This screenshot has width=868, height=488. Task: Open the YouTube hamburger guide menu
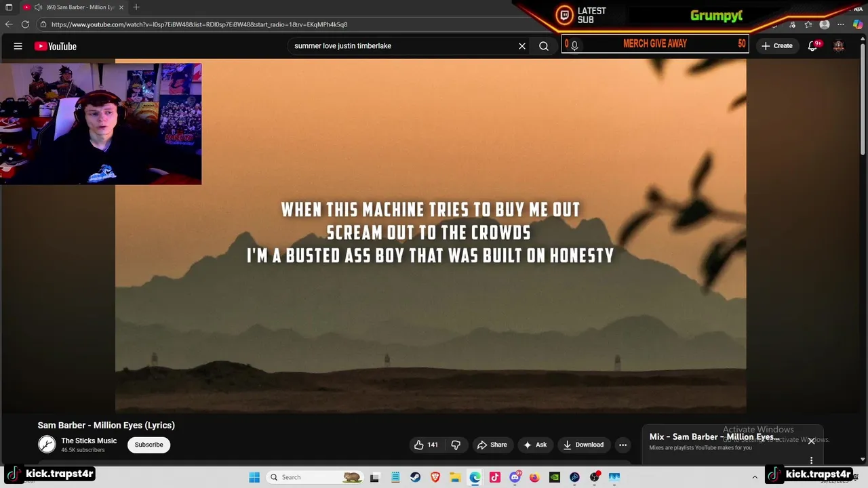(x=18, y=46)
